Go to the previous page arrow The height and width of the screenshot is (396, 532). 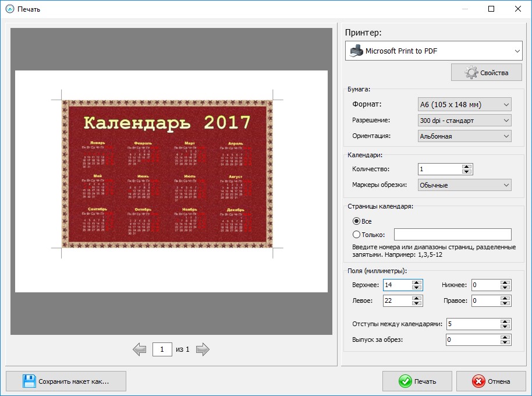click(x=139, y=349)
